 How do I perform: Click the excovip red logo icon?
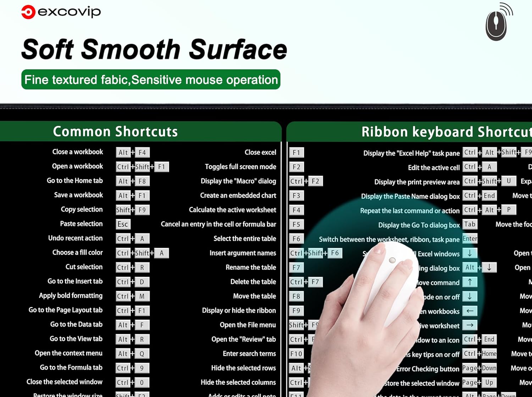point(28,12)
